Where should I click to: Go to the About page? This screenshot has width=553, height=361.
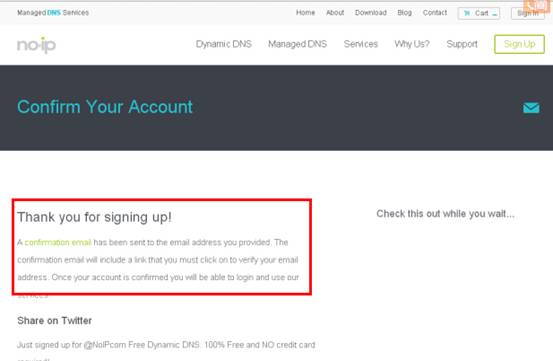point(335,13)
